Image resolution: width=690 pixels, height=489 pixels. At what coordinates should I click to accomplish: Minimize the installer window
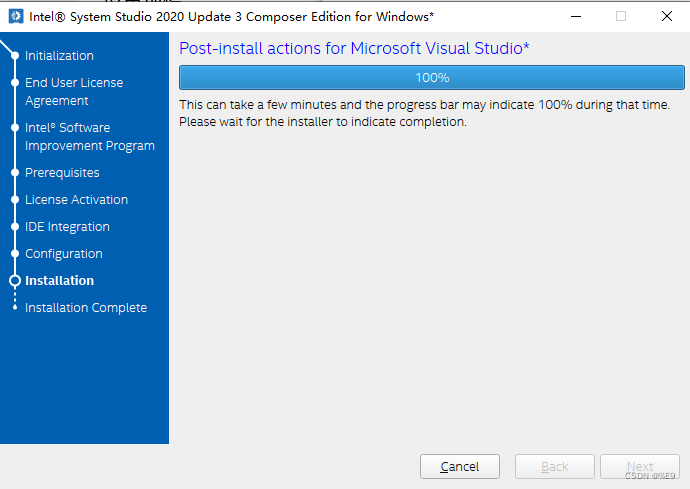[575, 17]
